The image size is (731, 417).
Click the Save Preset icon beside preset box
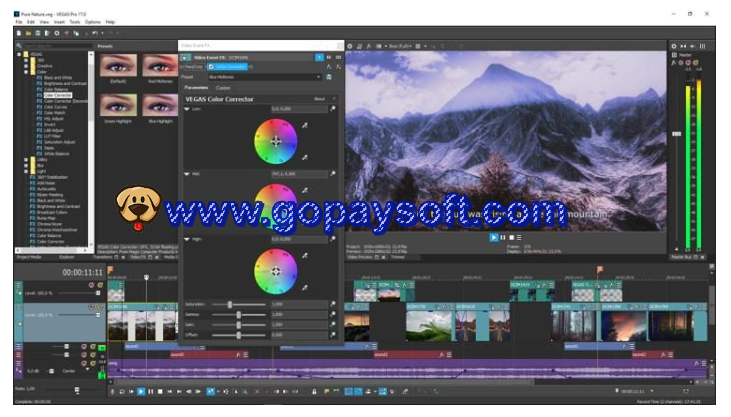tap(329, 77)
